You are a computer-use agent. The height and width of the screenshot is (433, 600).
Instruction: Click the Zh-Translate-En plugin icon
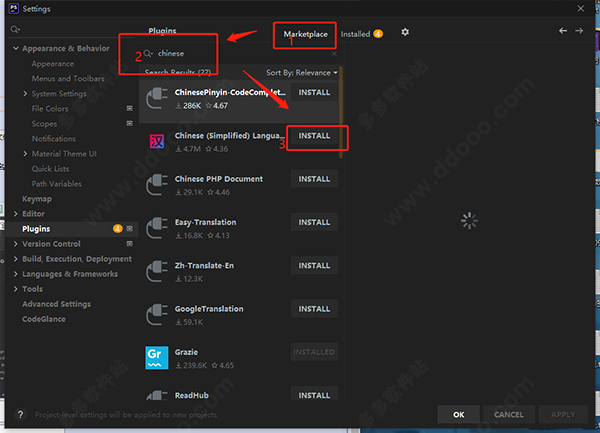click(x=157, y=271)
